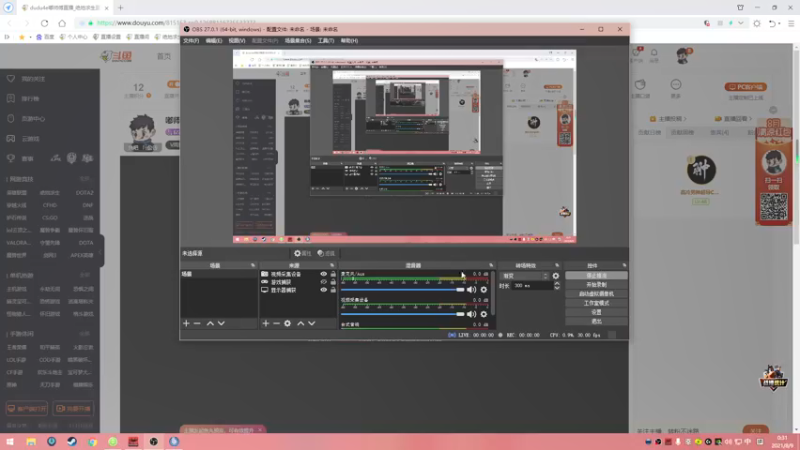Open the Windows Start menu
Image resolution: width=800 pixels, height=450 pixels.
coord(10,442)
